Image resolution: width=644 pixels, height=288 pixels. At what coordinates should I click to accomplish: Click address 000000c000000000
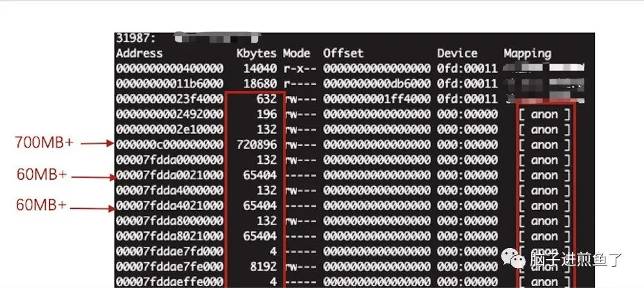[x=170, y=145]
